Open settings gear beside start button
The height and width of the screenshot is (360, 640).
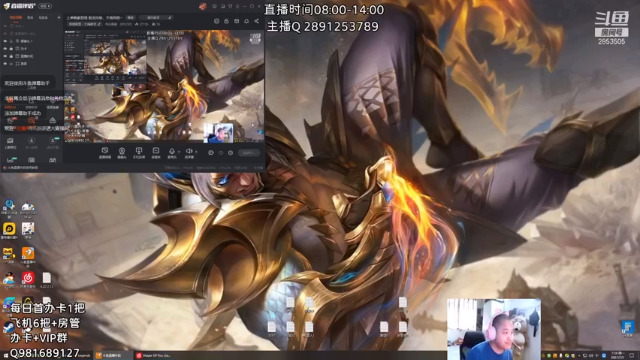(231, 153)
